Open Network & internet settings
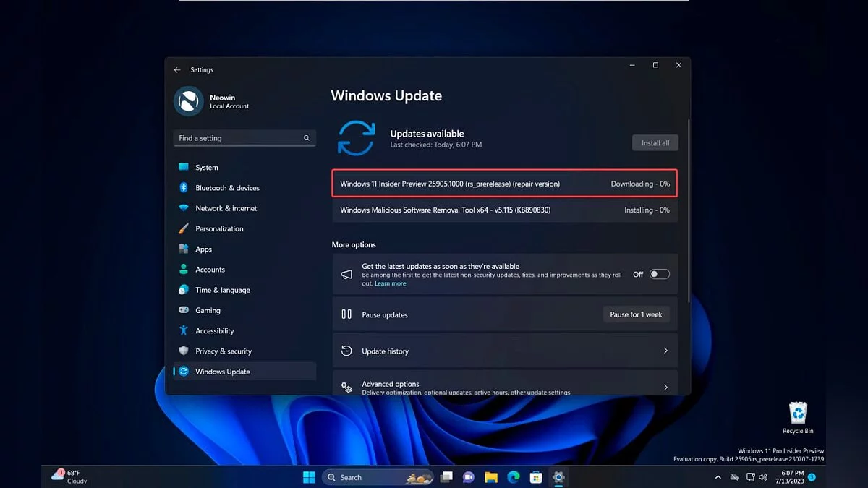Image resolution: width=868 pixels, height=488 pixels. 244,208
